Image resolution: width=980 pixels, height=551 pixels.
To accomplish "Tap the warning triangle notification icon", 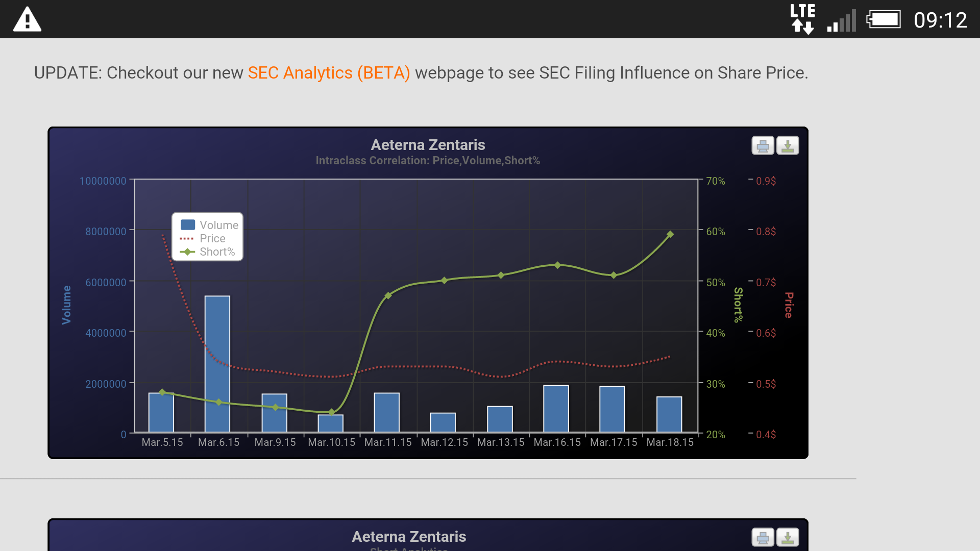I will point(27,20).
